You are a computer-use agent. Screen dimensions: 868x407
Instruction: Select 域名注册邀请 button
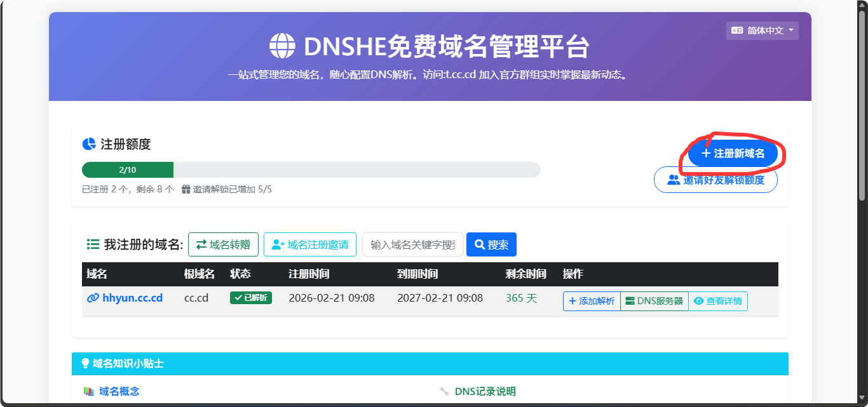pyautogui.click(x=309, y=244)
